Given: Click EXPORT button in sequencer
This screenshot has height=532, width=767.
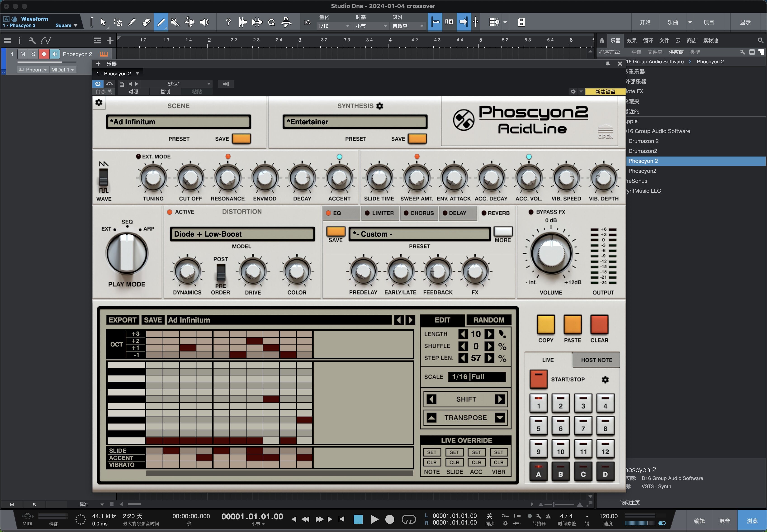Looking at the screenshot, I should click(x=123, y=320).
